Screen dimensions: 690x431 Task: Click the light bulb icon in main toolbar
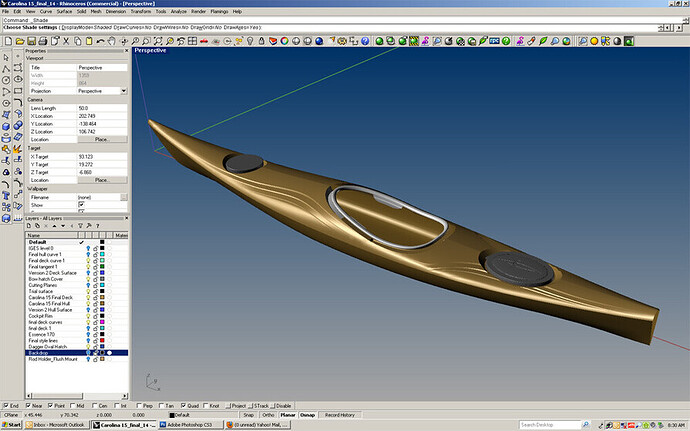pos(250,41)
